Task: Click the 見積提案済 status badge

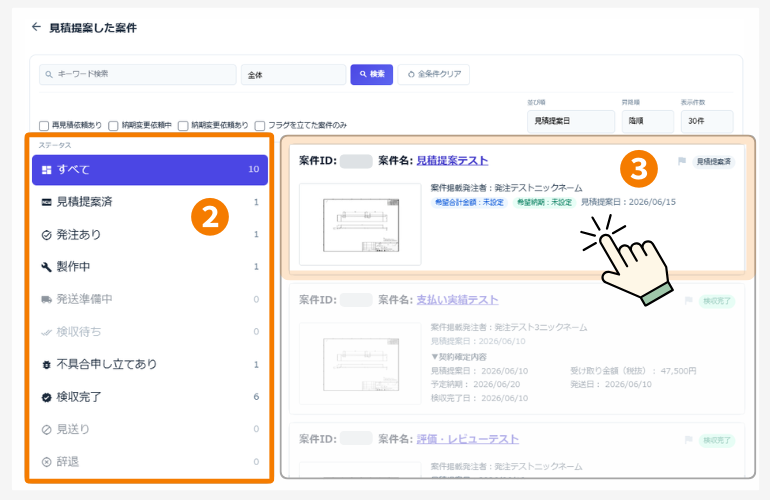Action: [714, 162]
